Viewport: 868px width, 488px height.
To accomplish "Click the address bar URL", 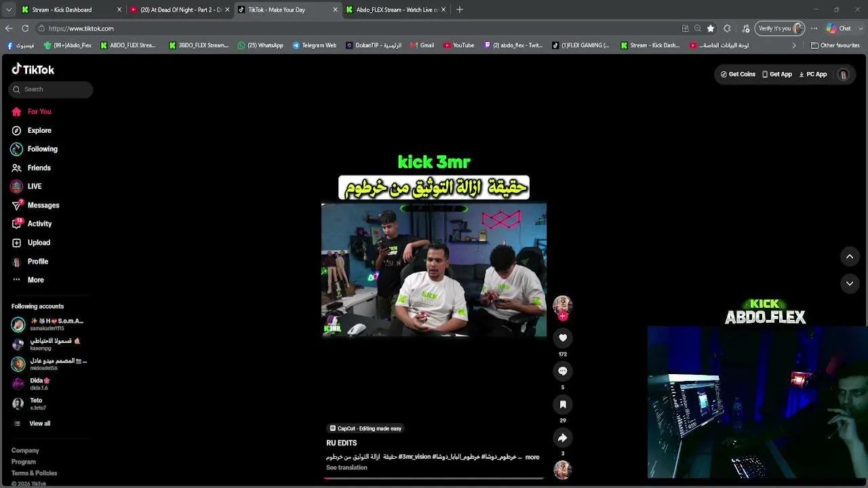I will [81, 28].
